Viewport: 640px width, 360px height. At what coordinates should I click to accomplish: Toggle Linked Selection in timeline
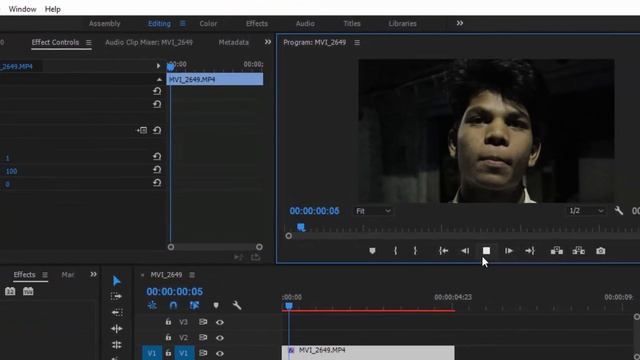coord(194,305)
